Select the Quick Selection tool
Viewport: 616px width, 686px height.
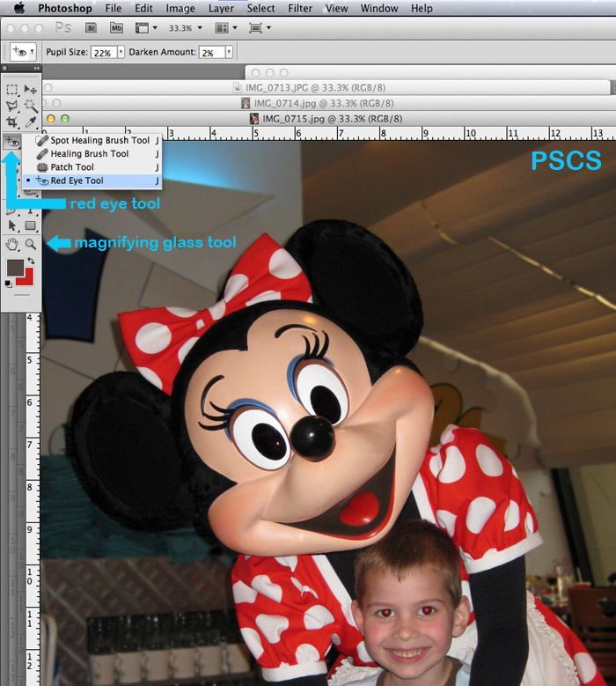coord(30,106)
